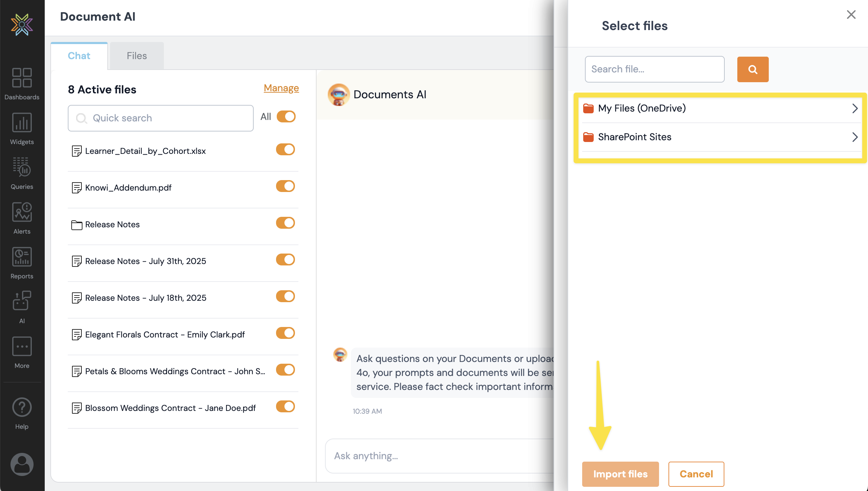Switch to the Files tab
868x491 pixels.
coord(136,55)
